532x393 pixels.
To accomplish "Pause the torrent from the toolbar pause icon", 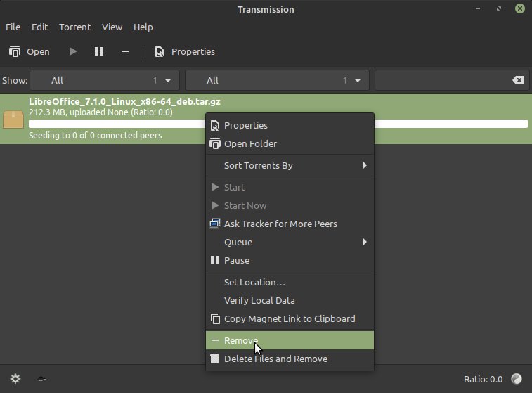I will (99, 51).
